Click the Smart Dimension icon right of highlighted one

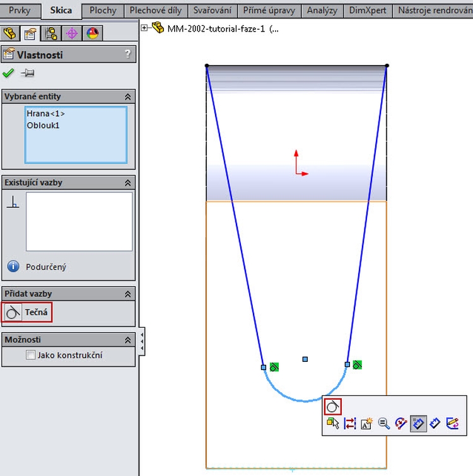(x=435, y=424)
